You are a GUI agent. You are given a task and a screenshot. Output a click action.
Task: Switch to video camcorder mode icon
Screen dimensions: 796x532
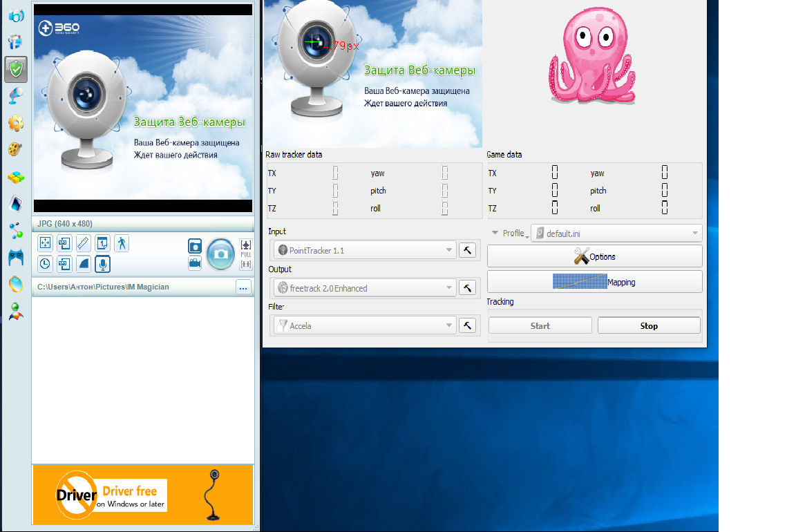point(195,263)
